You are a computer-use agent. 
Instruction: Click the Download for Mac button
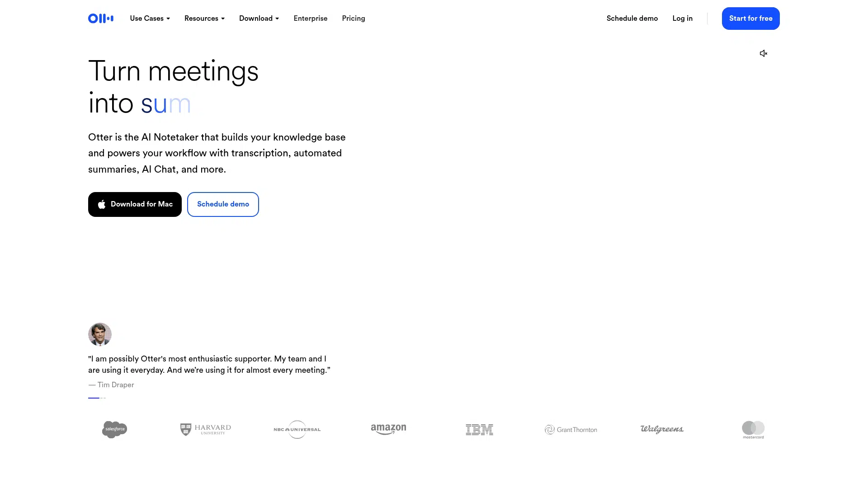(x=135, y=205)
